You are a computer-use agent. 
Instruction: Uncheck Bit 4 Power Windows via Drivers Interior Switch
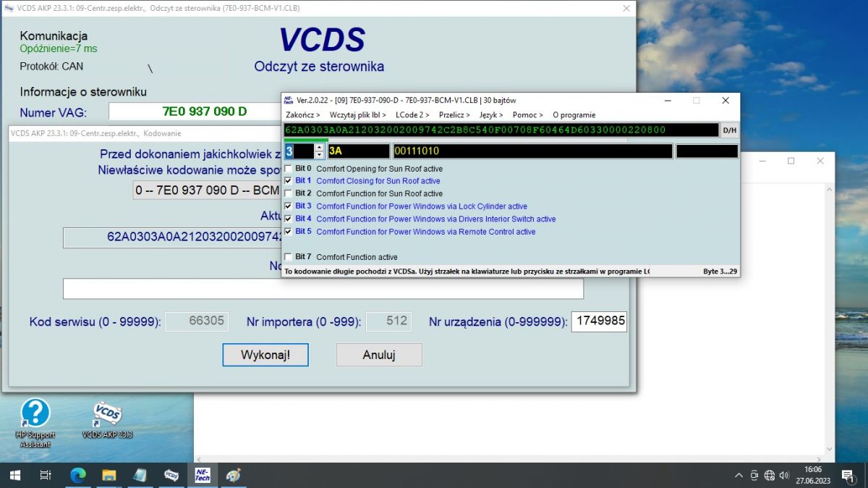pos(289,219)
